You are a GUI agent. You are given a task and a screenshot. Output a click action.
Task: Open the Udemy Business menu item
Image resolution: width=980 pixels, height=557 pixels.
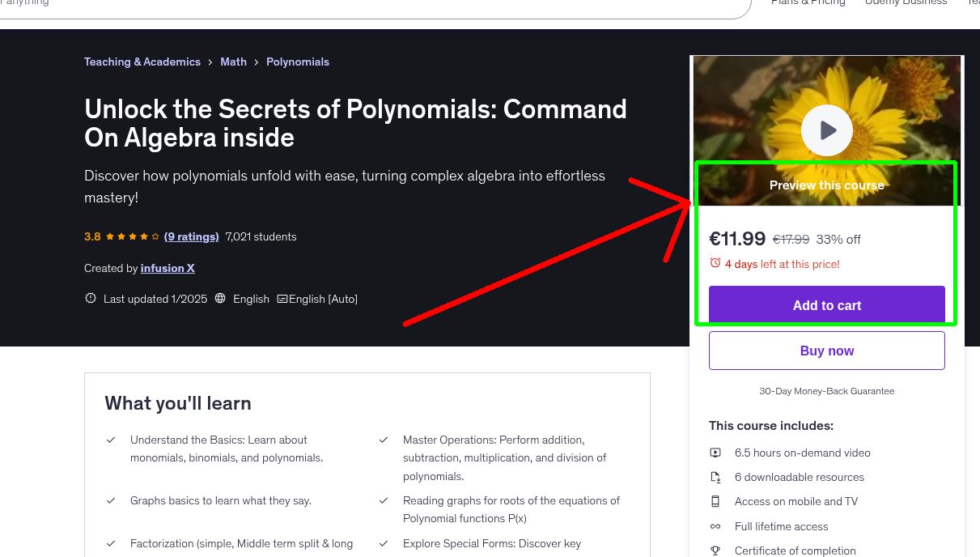[906, 3]
